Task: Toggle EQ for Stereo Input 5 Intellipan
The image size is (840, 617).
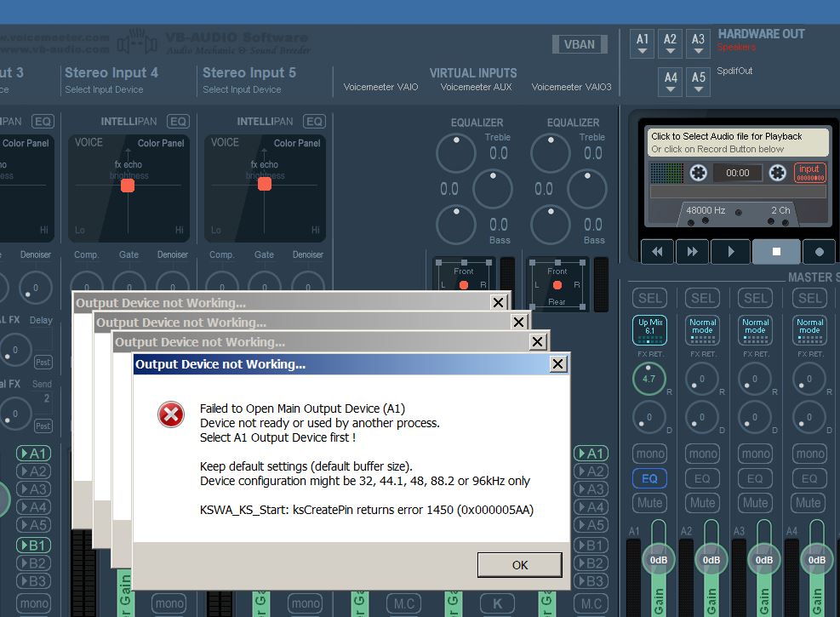Action: 314,122
